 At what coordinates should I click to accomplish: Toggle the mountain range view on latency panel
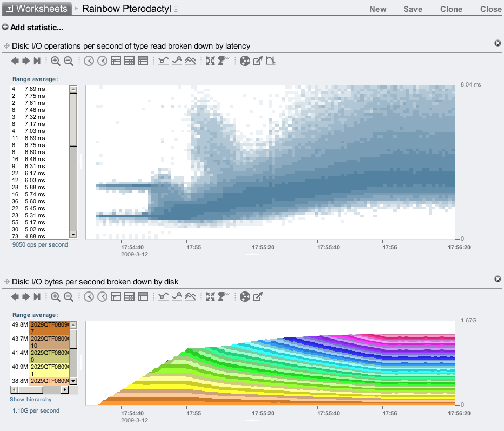(x=190, y=61)
